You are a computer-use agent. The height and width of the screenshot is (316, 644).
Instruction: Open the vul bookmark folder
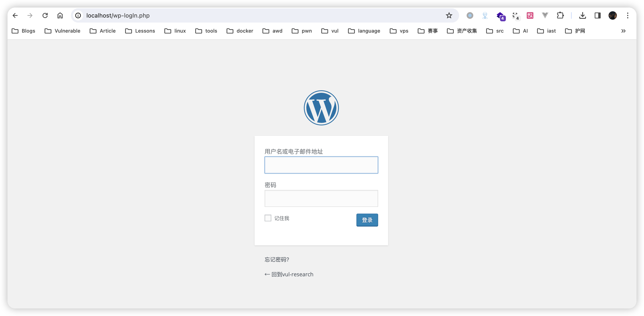[x=330, y=31]
